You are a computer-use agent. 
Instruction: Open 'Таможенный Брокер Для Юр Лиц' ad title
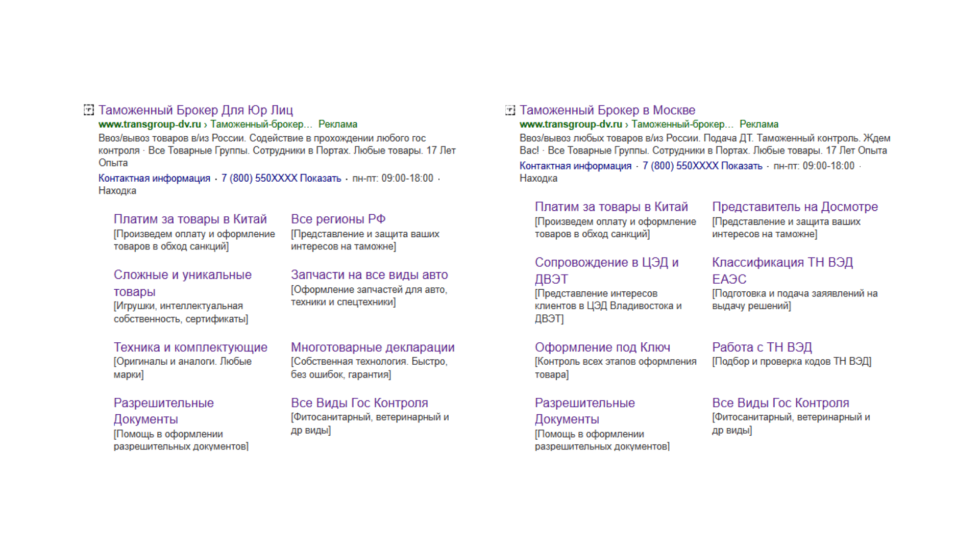[195, 110]
